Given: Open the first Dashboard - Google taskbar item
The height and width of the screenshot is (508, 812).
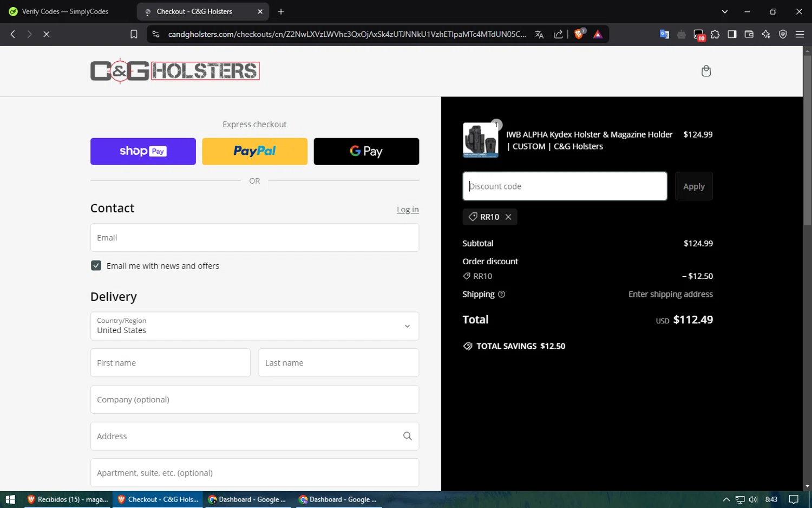Looking at the screenshot, I should pyautogui.click(x=247, y=499).
